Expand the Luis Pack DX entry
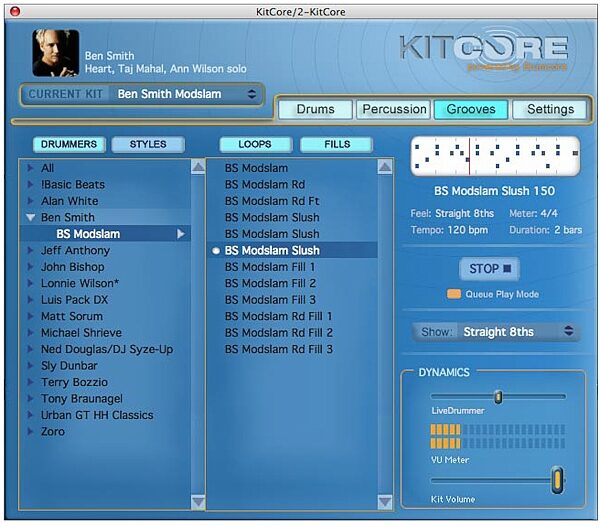Viewport: 600px width, 527px height. pos(30,300)
